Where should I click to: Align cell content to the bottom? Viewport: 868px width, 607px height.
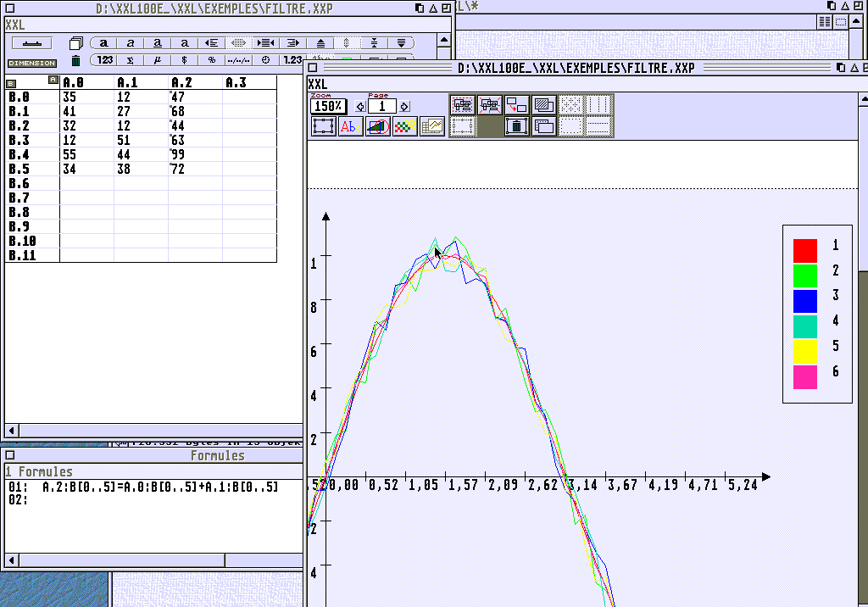click(401, 42)
